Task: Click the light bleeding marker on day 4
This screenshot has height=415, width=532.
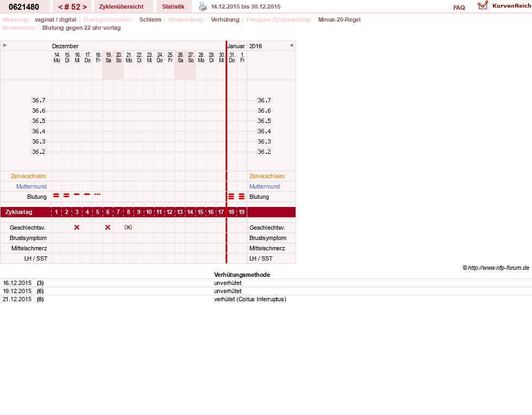Action: pos(87,194)
